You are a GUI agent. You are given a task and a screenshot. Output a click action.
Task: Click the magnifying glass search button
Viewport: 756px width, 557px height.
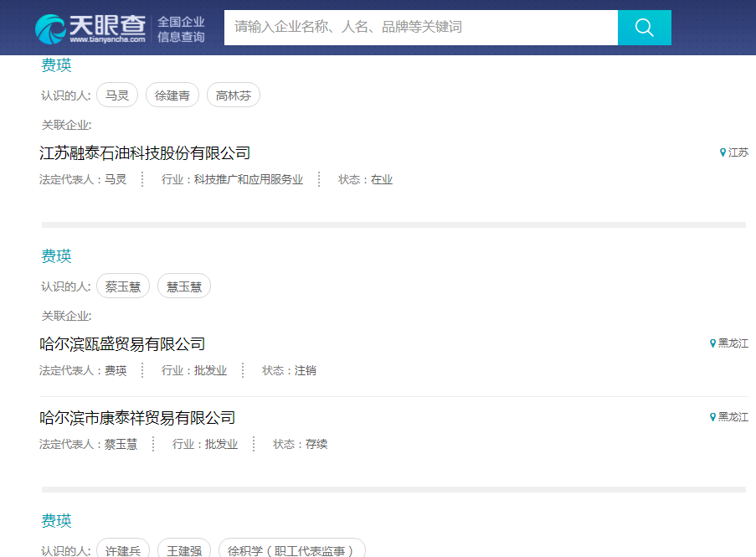coord(644,28)
